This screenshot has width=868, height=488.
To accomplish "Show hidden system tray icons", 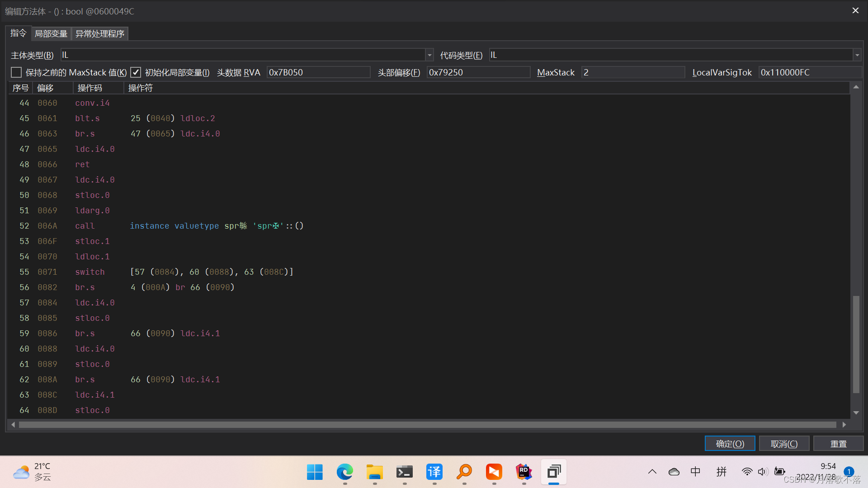I will (652, 472).
